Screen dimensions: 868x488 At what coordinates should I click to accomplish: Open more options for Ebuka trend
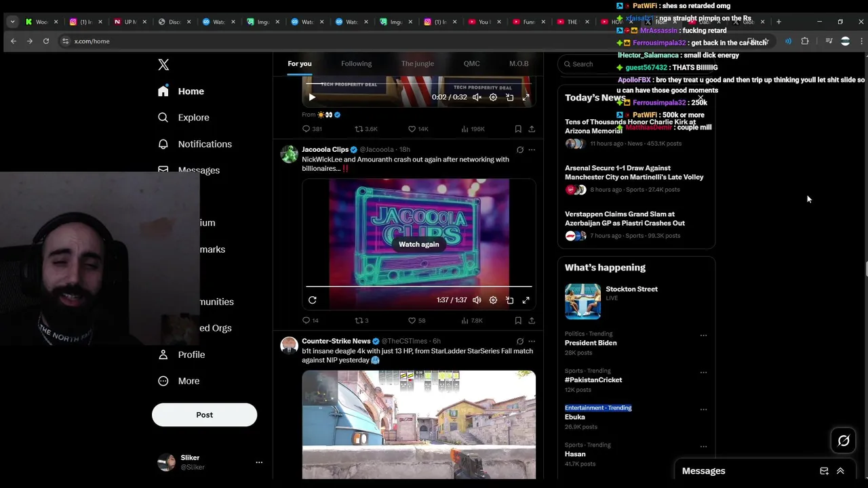[x=703, y=409]
